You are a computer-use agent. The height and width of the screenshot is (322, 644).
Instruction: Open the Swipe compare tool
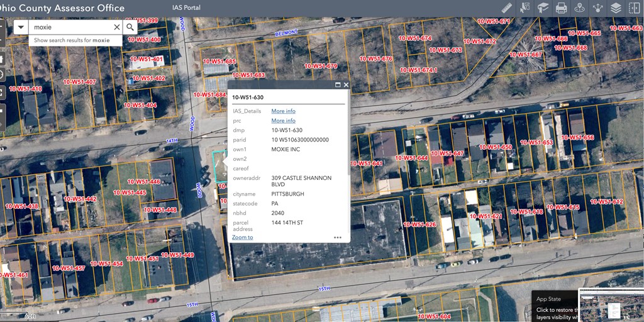pos(633,8)
